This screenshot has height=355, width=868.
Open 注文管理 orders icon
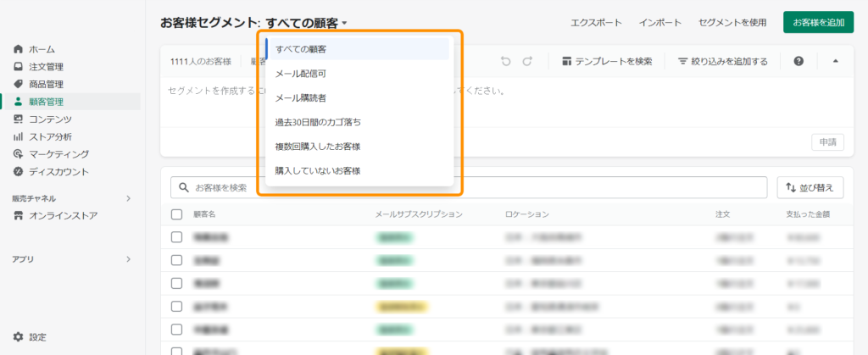click(x=18, y=67)
